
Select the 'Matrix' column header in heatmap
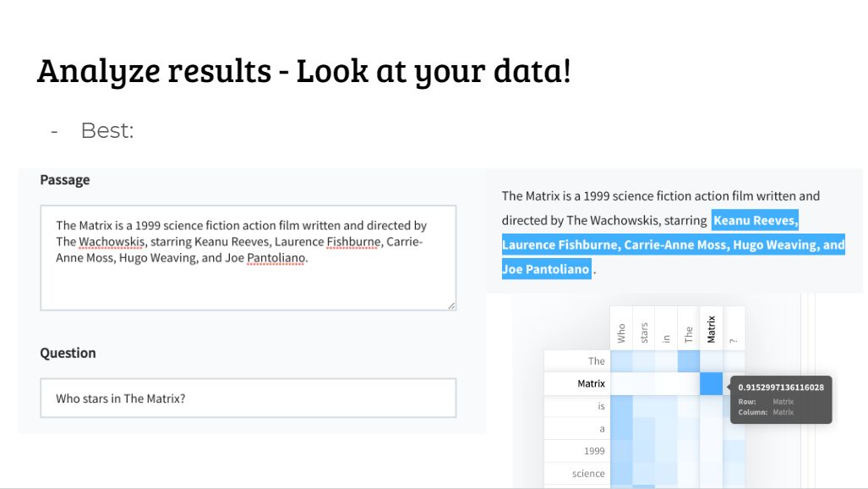coord(712,328)
